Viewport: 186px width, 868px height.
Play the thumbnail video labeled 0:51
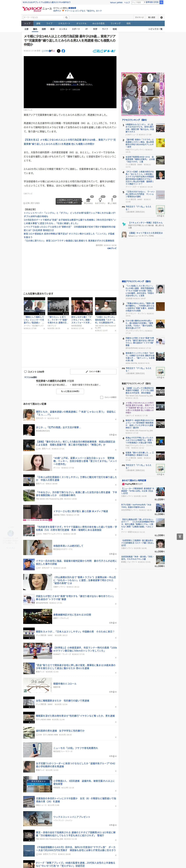[x=34, y=306]
